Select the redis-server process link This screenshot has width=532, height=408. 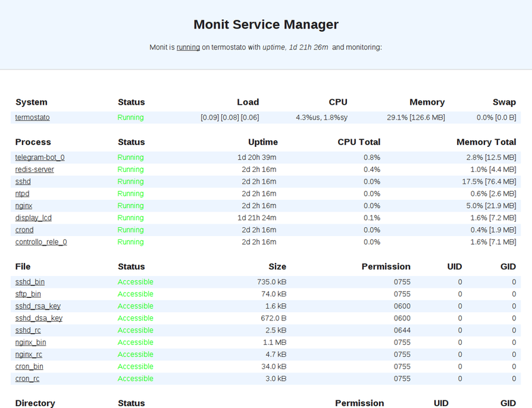(x=35, y=169)
